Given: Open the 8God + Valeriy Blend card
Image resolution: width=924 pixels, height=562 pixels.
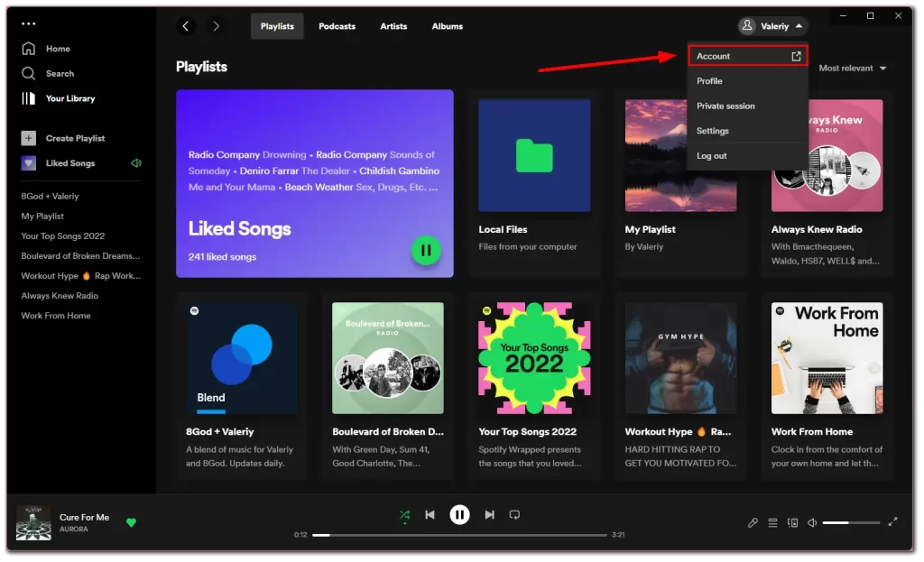Looking at the screenshot, I should (x=242, y=386).
